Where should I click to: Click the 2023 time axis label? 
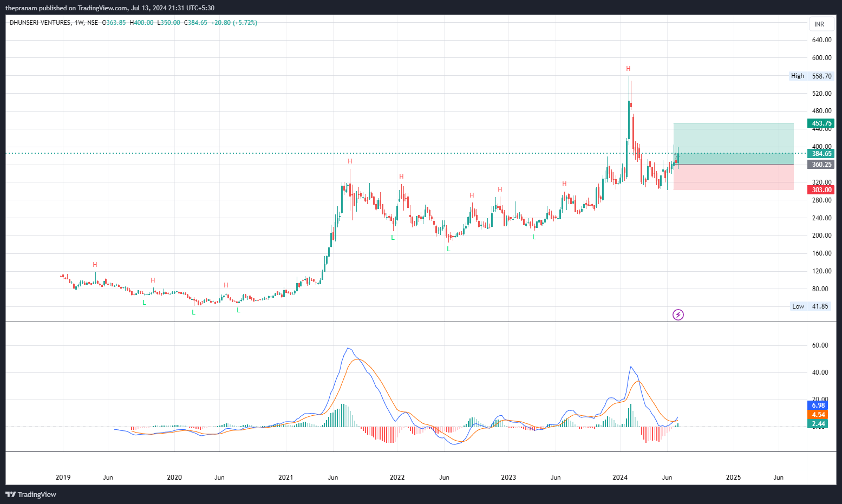click(x=508, y=477)
